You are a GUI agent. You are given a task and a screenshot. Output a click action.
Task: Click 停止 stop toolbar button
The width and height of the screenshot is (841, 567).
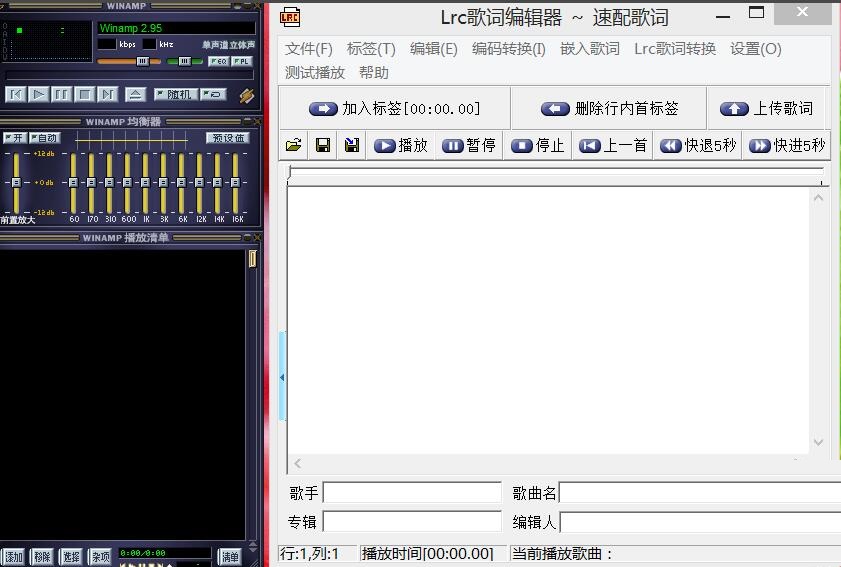[537, 145]
